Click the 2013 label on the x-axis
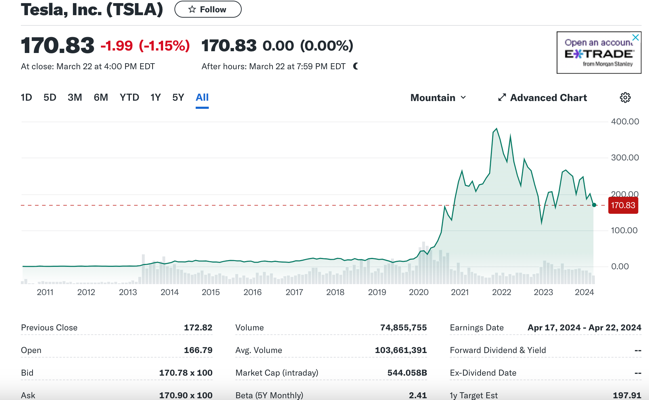This screenshot has width=649, height=400. coord(128,292)
